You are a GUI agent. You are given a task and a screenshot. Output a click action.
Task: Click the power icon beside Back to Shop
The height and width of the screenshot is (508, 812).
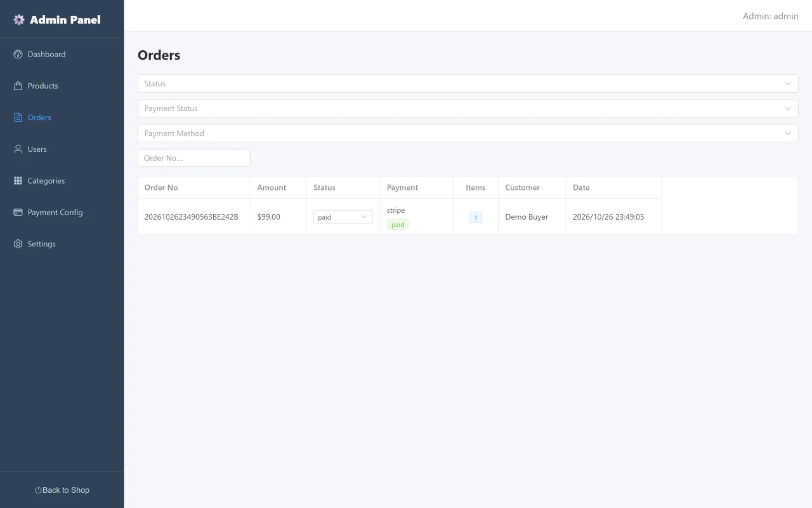[x=38, y=490]
